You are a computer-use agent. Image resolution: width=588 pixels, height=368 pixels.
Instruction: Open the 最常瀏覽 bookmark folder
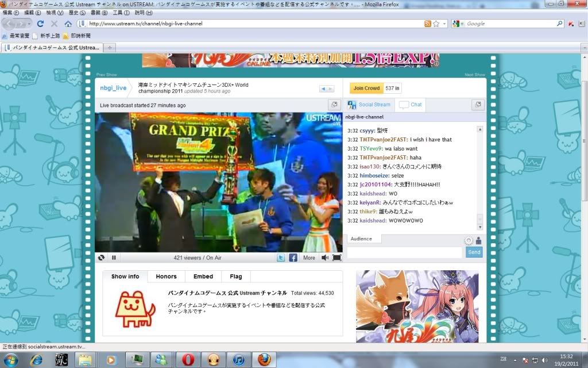click(x=16, y=36)
